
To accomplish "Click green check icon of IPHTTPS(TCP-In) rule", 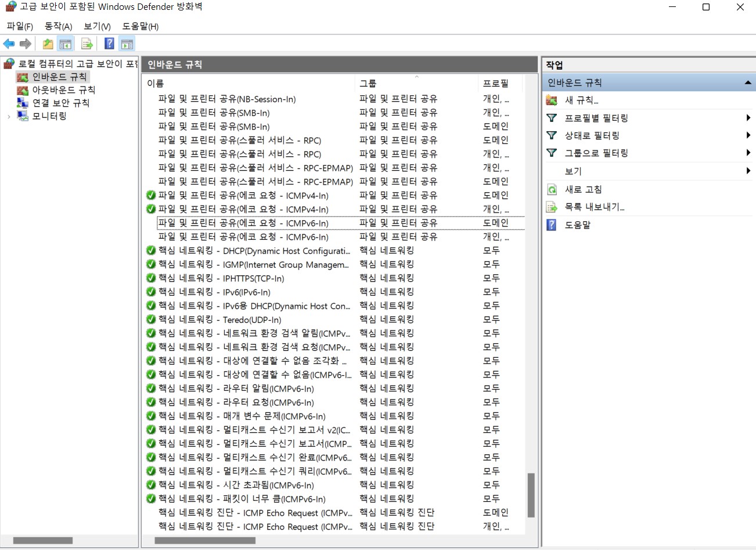I will (x=151, y=278).
